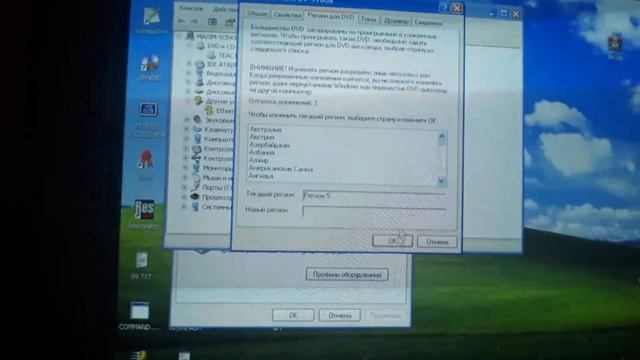
Task: Click OK in the System Properties window
Action: coord(293,315)
